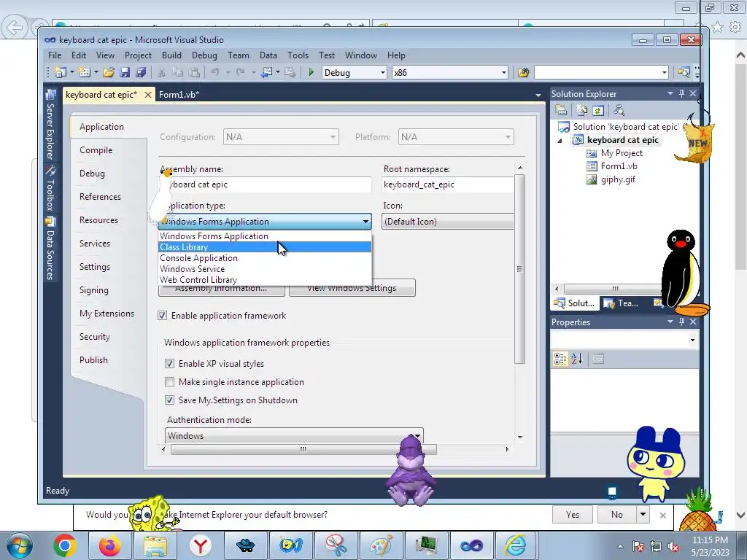Pin the Solution Explorer panel with pushpin icon

pos(682,93)
